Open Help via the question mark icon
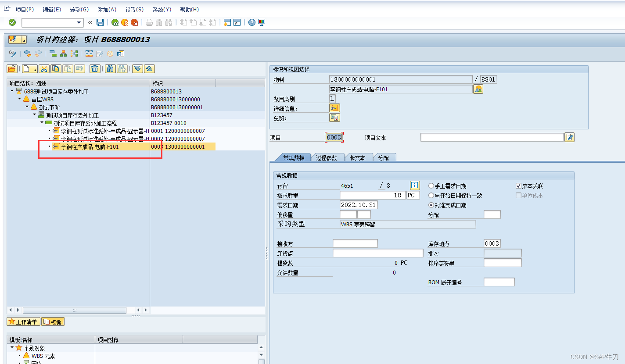 [x=251, y=22]
